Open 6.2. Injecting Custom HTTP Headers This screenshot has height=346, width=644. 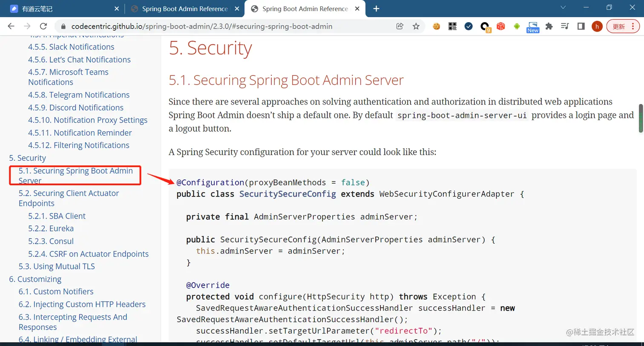(x=82, y=304)
